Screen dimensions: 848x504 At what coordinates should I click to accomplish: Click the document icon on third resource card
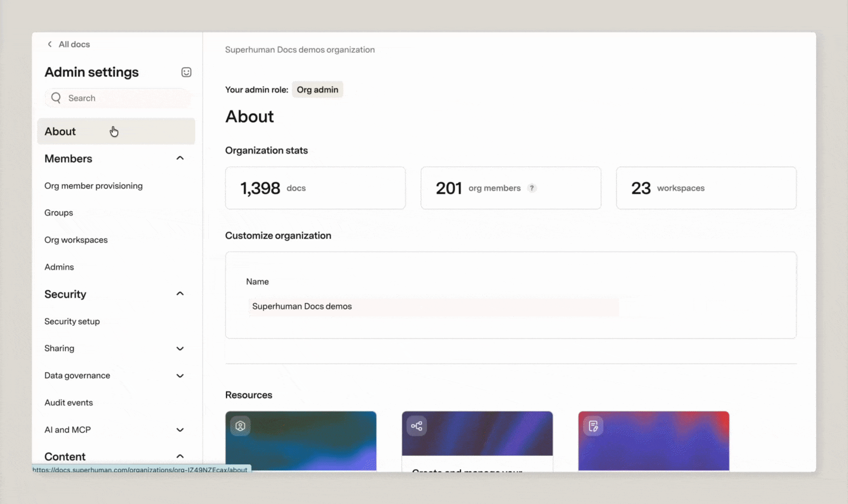click(593, 426)
